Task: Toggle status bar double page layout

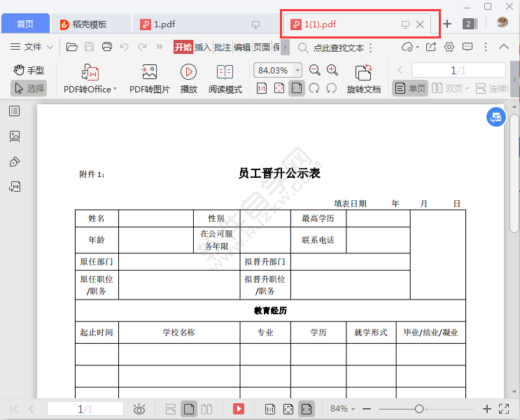Action: (206, 409)
